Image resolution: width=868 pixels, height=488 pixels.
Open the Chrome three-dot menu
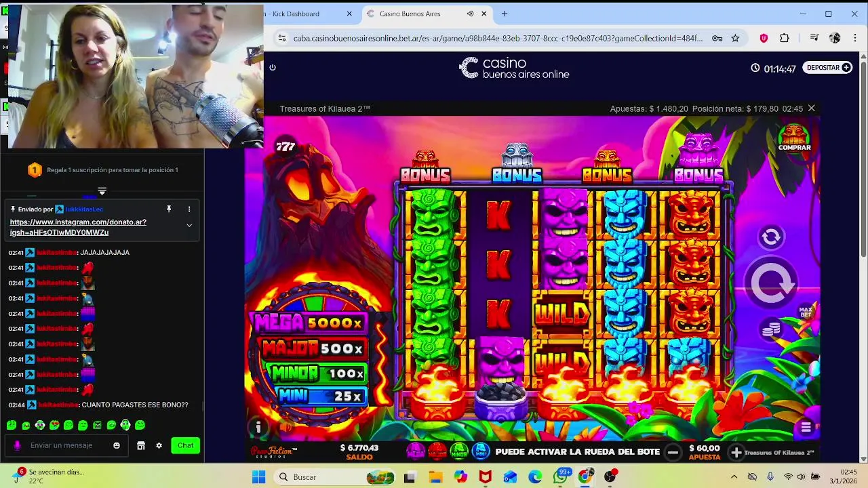pos(854,39)
